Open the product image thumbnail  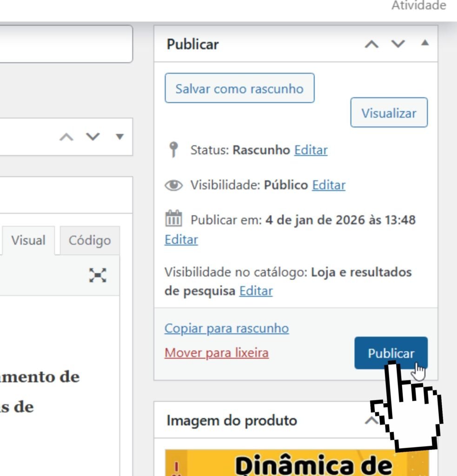[x=297, y=463]
